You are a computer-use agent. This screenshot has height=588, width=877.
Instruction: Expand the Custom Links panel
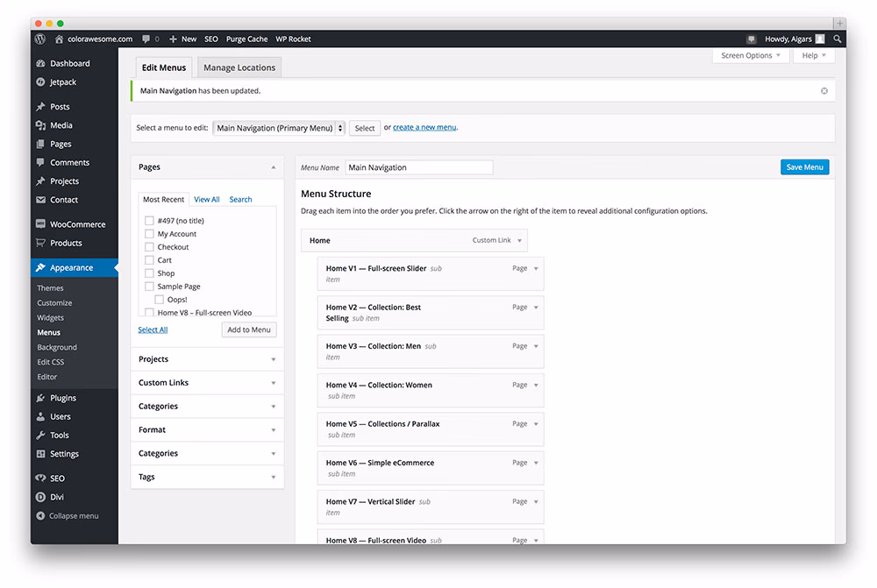208,383
